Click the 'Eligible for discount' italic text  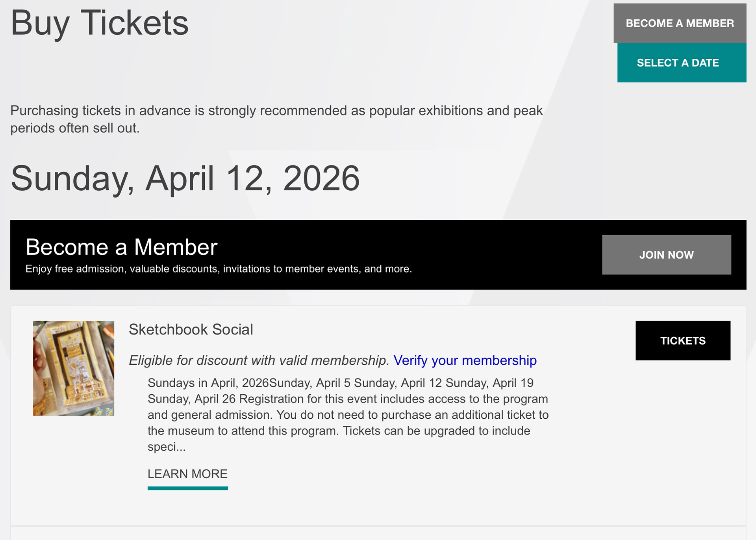[x=259, y=360]
